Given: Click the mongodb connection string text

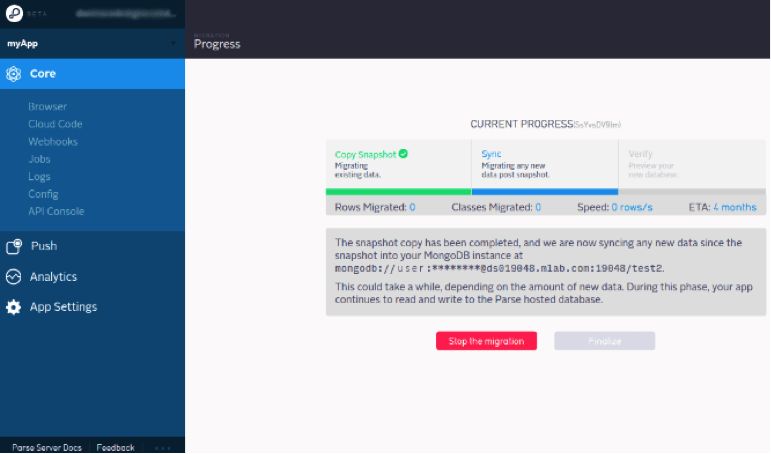Looking at the screenshot, I should click(x=499, y=269).
